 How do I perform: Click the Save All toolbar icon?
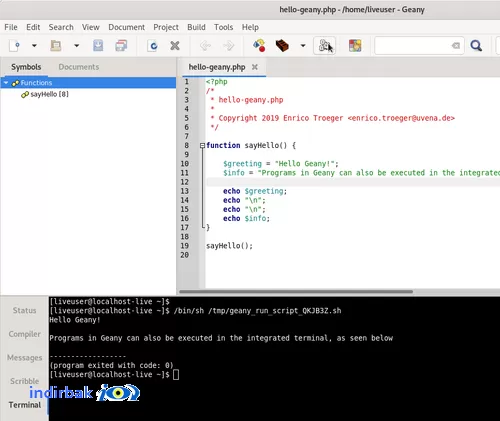(x=121, y=45)
